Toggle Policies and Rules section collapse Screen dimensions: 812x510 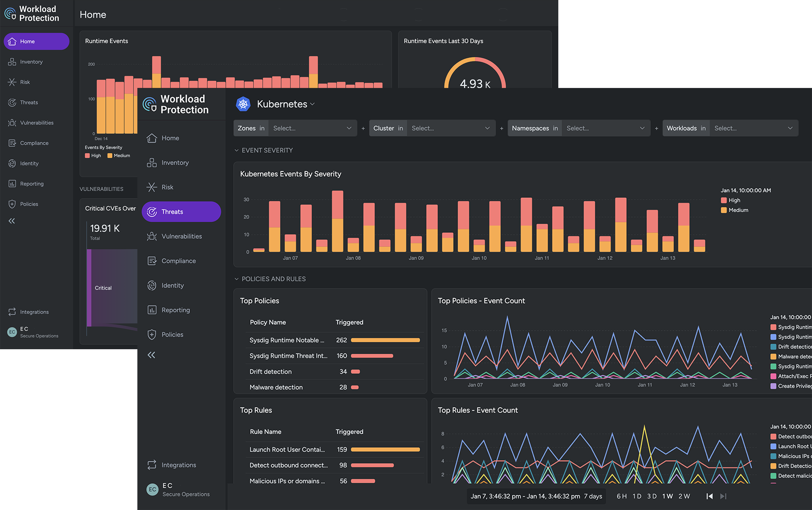coord(236,279)
